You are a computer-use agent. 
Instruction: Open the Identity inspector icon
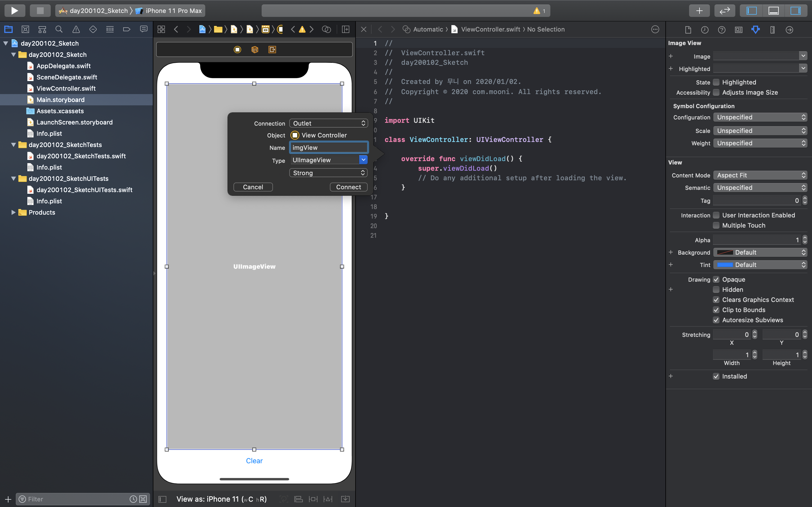point(738,30)
